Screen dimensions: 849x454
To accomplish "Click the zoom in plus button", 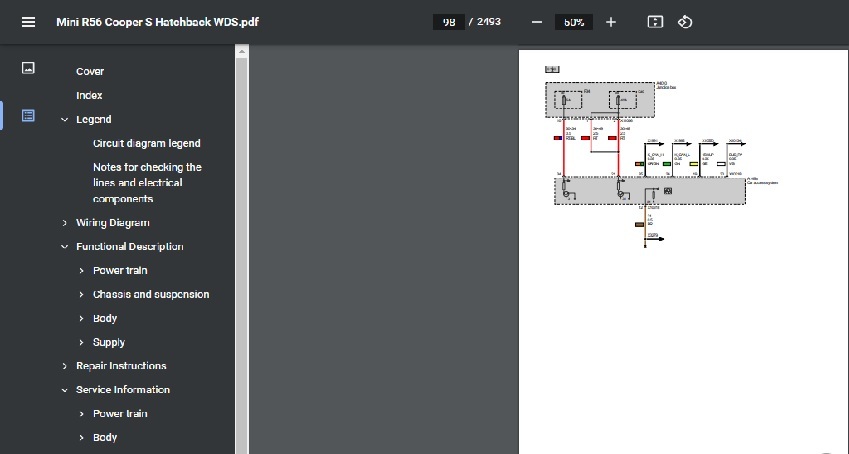I will pos(611,22).
